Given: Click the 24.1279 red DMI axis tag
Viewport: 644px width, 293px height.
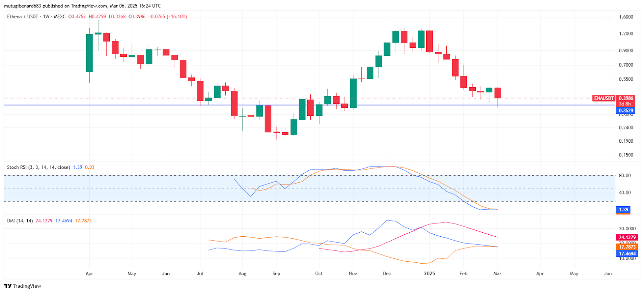Looking at the screenshot, I should point(627,238).
